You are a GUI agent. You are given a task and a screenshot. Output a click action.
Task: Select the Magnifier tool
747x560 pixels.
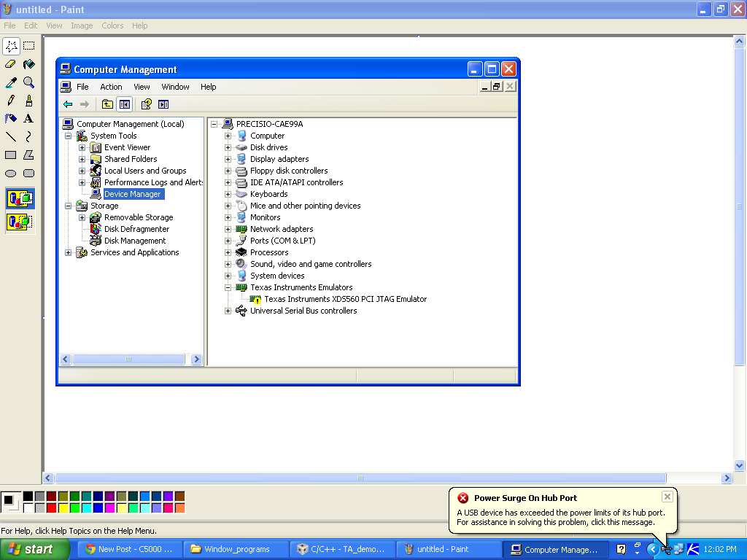pos(29,82)
